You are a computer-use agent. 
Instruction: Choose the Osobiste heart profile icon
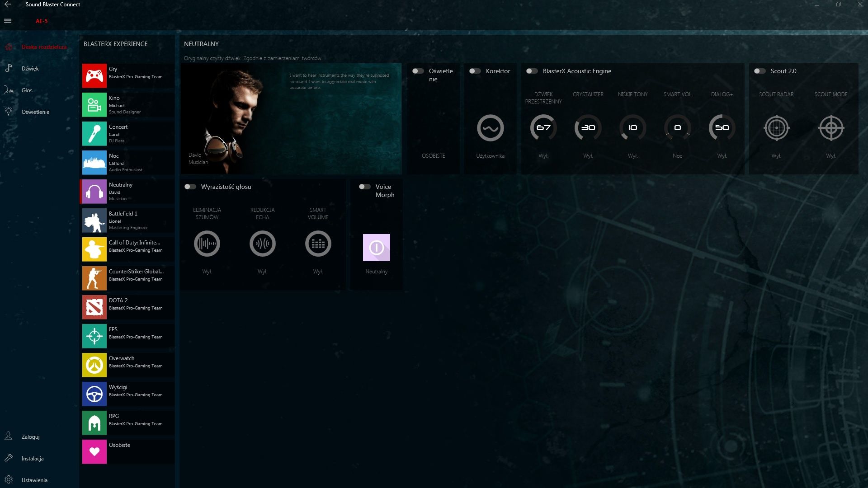pos(94,451)
